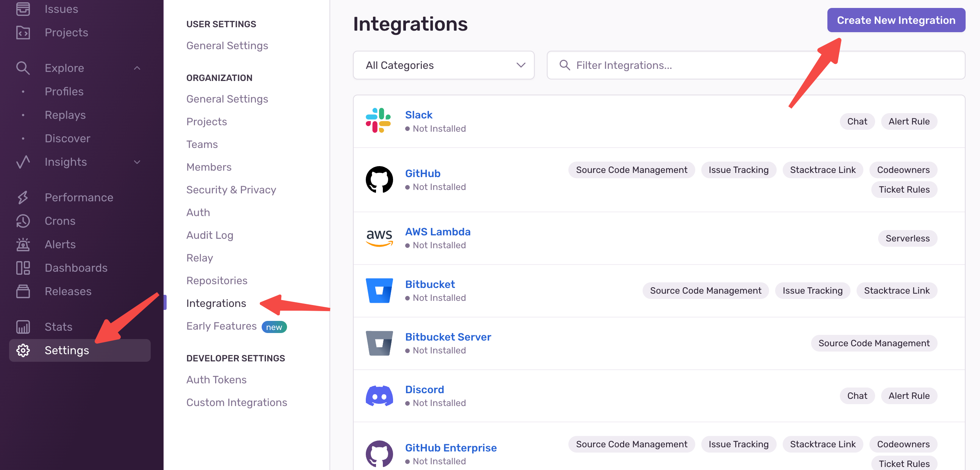Open the GitHub Enterprise integration link
The height and width of the screenshot is (470, 980).
coord(451,448)
